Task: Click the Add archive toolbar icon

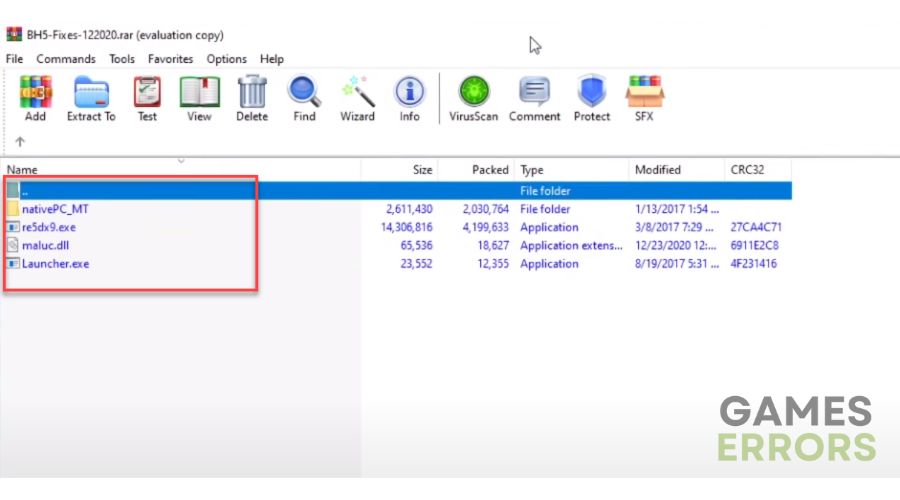Action: [x=36, y=92]
